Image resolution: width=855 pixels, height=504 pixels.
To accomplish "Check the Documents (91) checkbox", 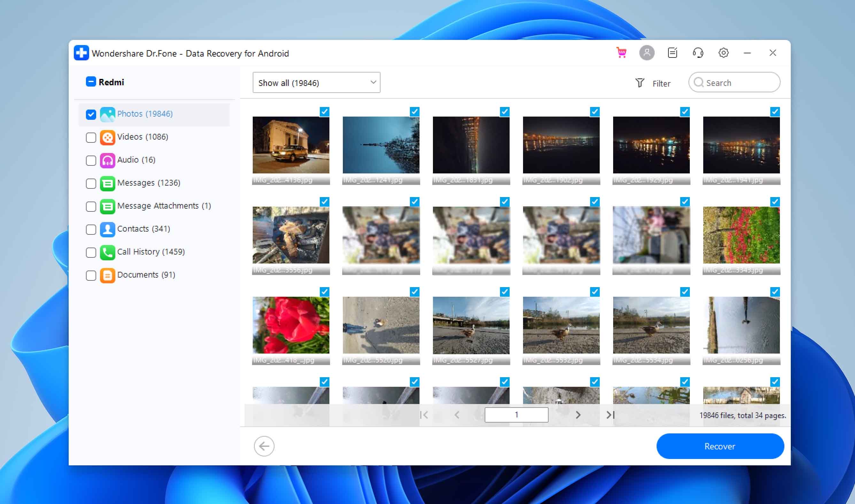I will [91, 275].
